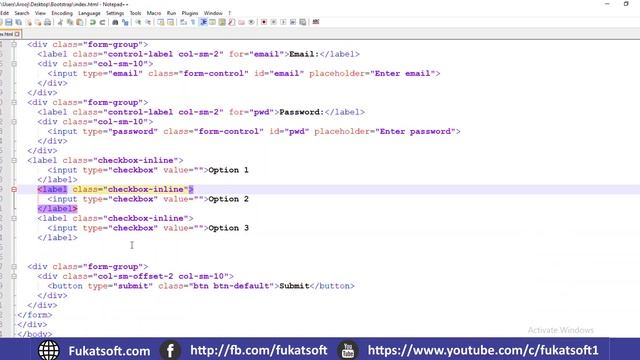Toggle word wrap in the toolbar
Screen dimensions: 640x360
tap(183, 22)
